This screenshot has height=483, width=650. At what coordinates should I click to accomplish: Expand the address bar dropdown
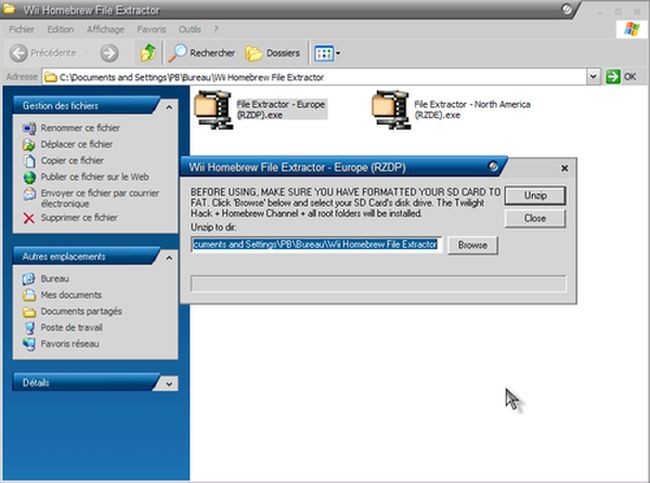593,77
